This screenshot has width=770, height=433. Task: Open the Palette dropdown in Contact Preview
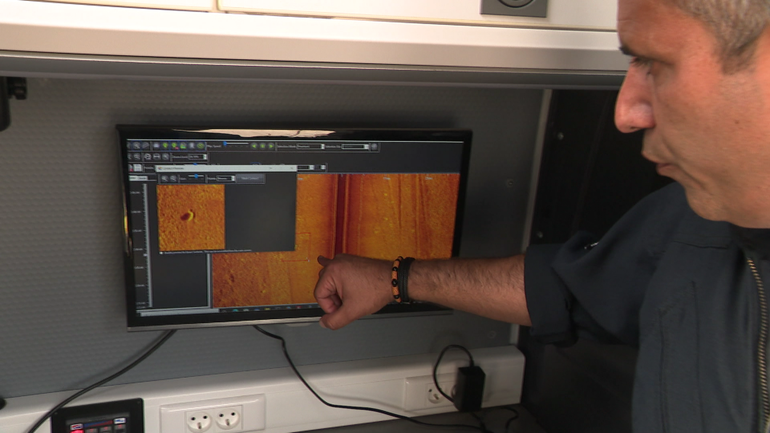click(x=225, y=178)
